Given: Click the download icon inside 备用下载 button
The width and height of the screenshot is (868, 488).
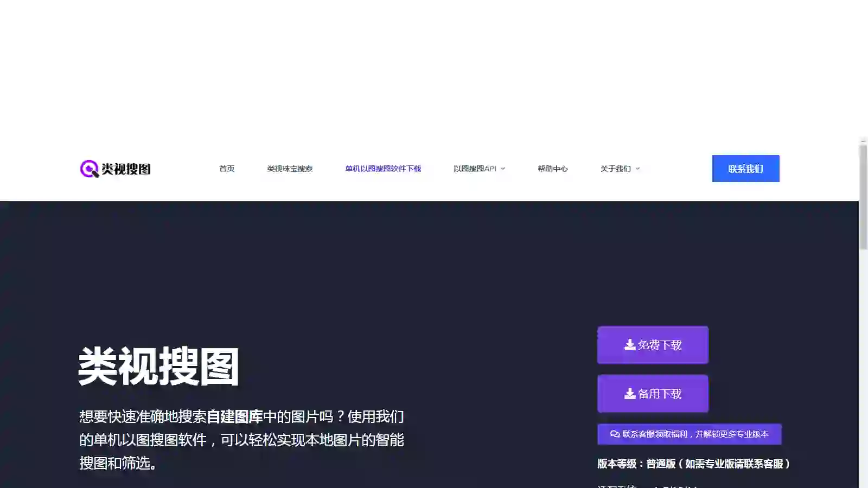Looking at the screenshot, I should click(629, 393).
